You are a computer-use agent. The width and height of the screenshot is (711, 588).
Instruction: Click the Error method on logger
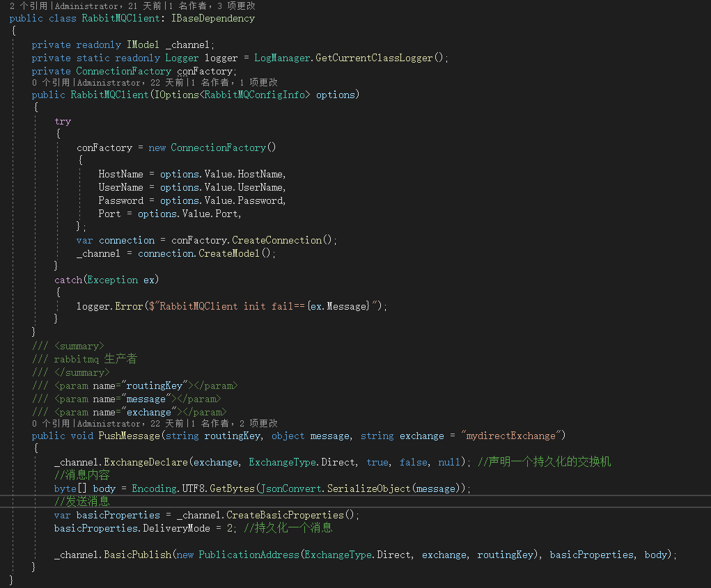pos(129,306)
